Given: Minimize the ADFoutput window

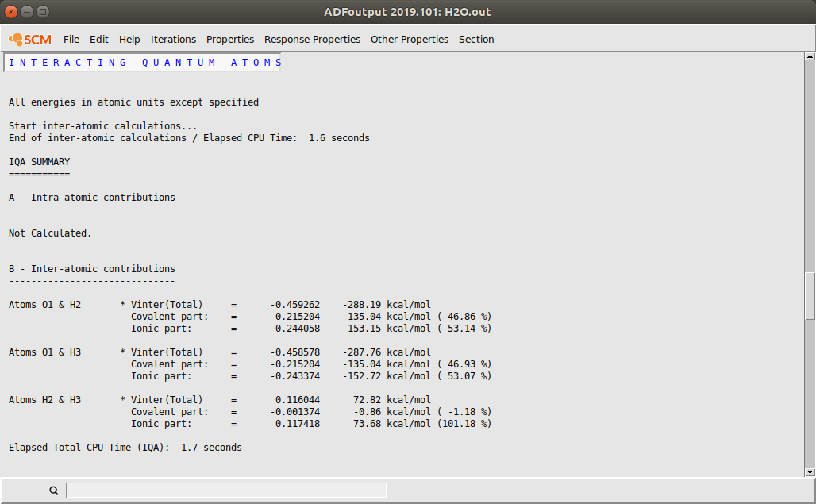Looking at the screenshot, I should tap(27, 11).
